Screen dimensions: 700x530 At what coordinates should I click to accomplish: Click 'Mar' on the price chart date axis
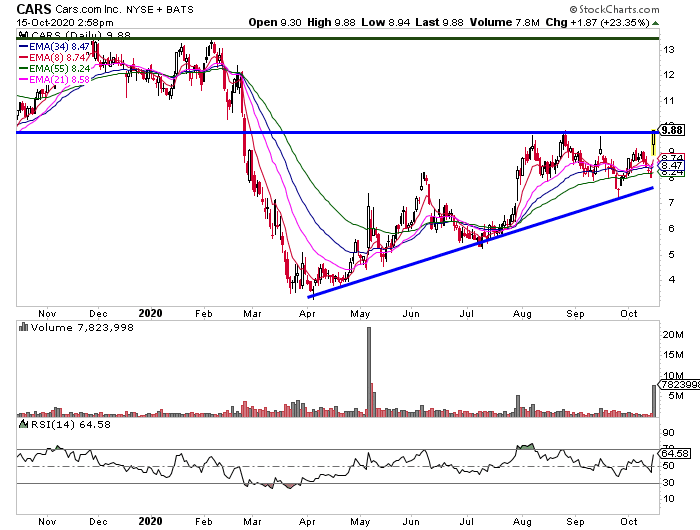point(252,313)
